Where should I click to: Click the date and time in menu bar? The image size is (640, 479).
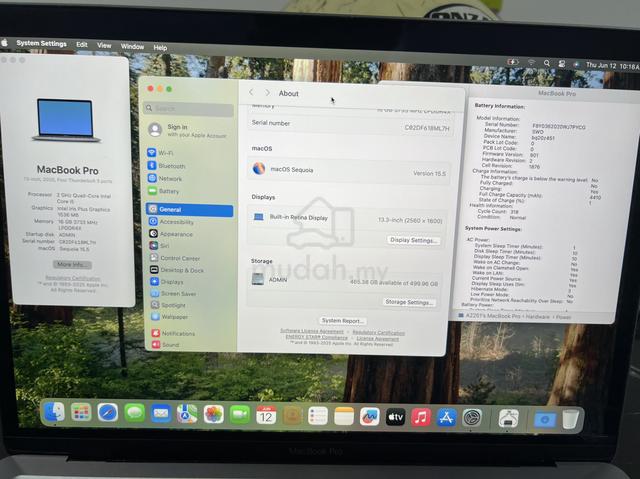click(612, 65)
